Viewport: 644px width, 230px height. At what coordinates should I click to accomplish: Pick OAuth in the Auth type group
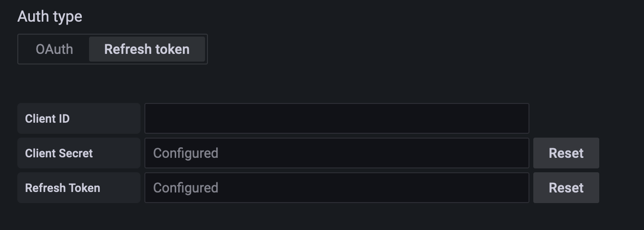point(54,49)
